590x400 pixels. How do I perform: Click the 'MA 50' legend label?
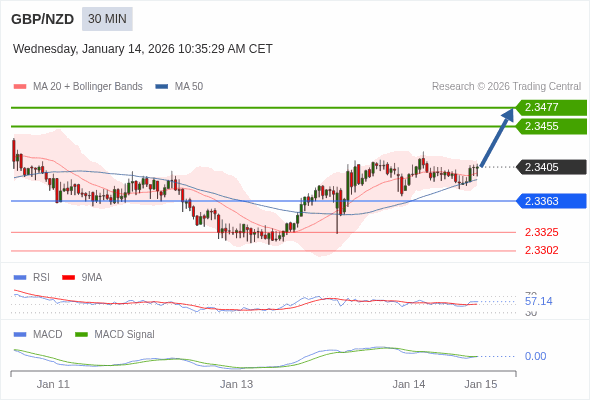(189, 87)
